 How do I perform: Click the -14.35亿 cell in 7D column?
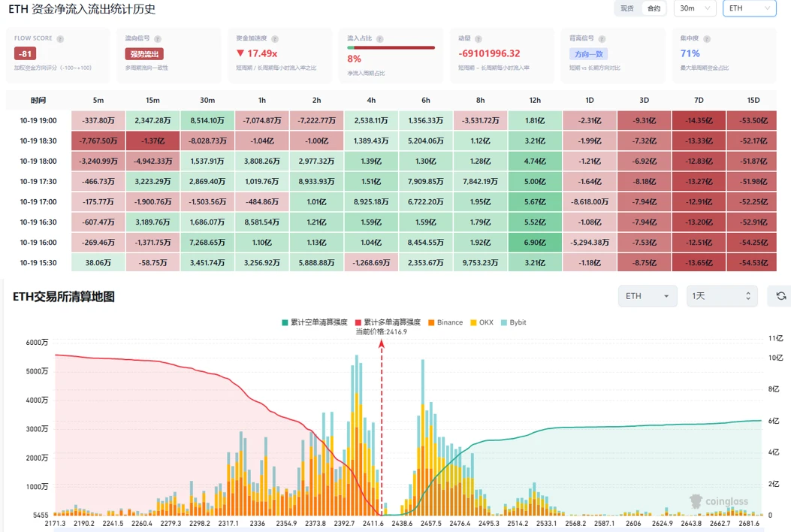(x=699, y=121)
